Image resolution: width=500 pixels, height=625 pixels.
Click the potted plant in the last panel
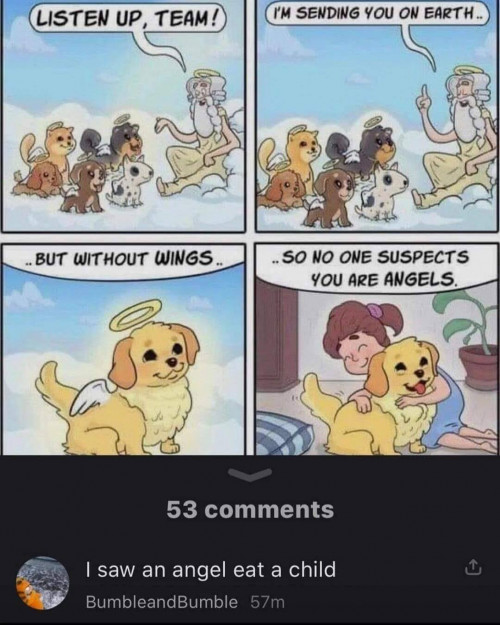pos(470,343)
